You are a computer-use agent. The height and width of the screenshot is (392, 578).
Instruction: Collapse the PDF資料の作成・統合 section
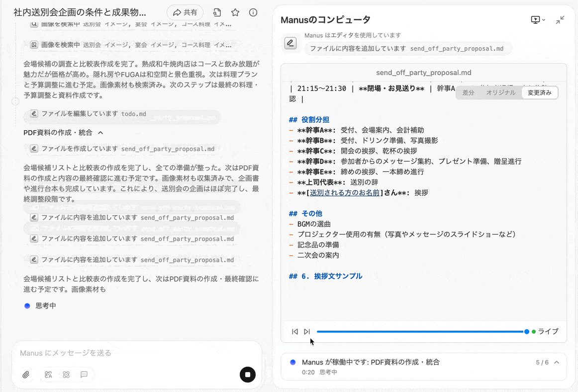point(100,133)
